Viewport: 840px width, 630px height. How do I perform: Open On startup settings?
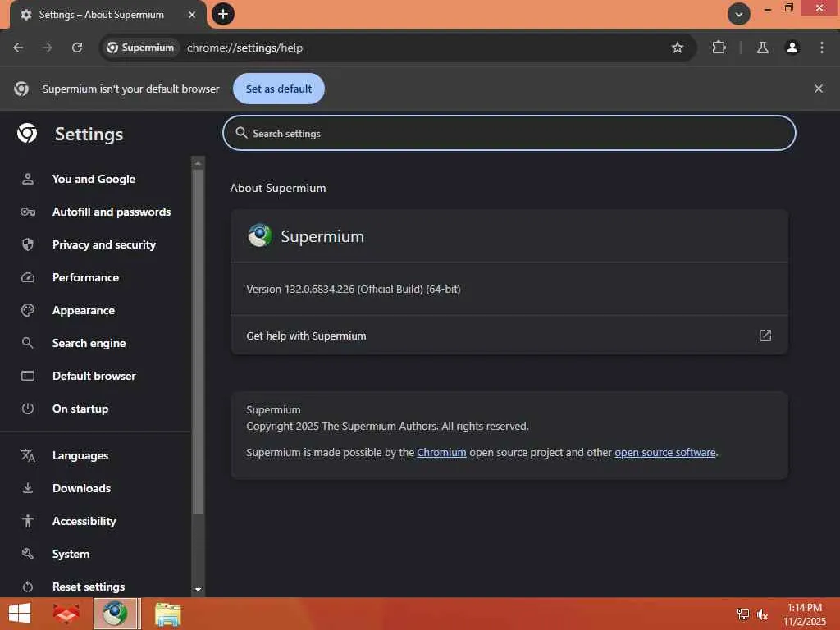pos(80,409)
